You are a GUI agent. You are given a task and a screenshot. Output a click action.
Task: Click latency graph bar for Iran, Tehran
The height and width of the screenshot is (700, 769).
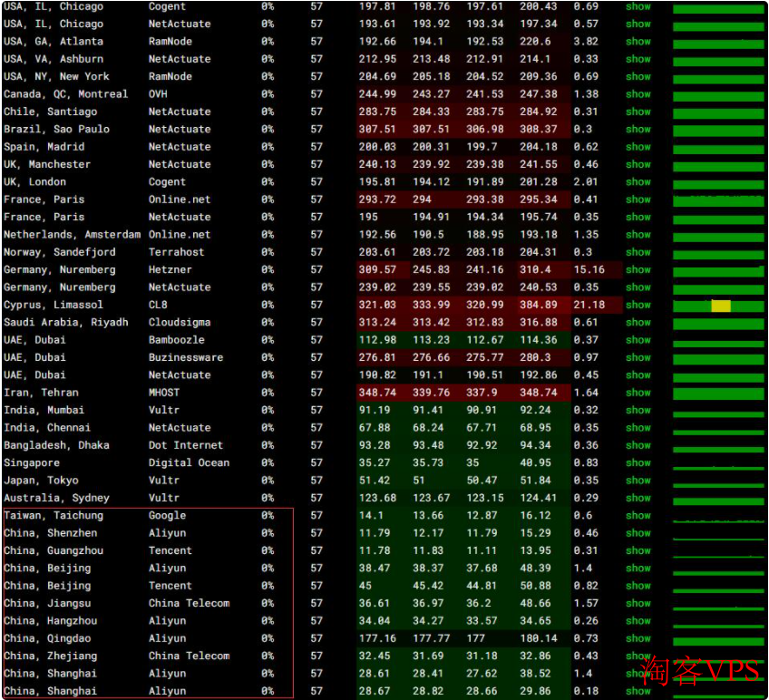718,394
